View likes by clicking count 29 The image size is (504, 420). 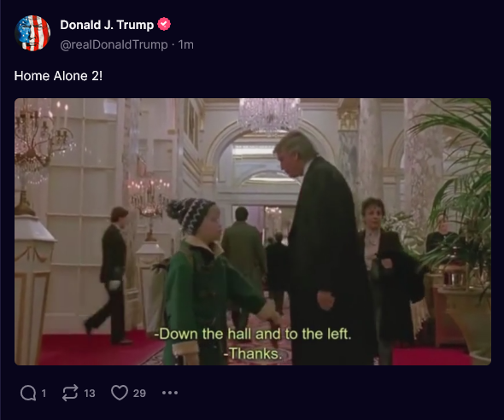tap(139, 393)
